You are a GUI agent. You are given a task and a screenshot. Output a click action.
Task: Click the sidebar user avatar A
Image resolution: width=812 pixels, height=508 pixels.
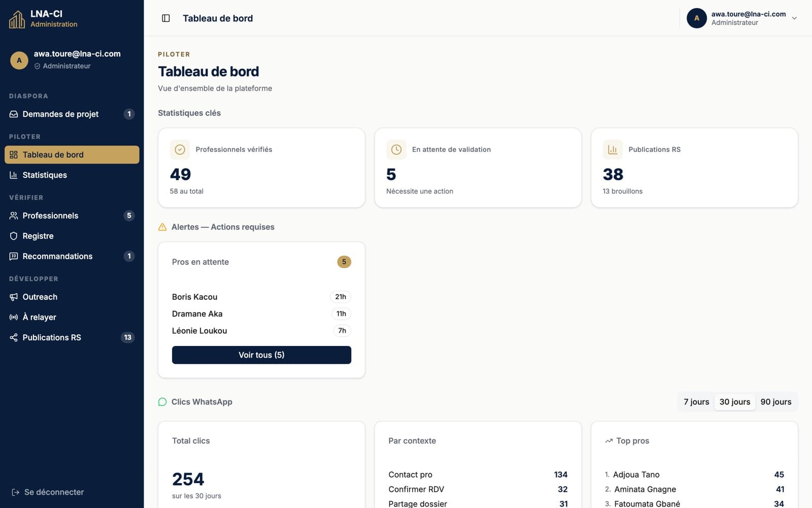19,60
